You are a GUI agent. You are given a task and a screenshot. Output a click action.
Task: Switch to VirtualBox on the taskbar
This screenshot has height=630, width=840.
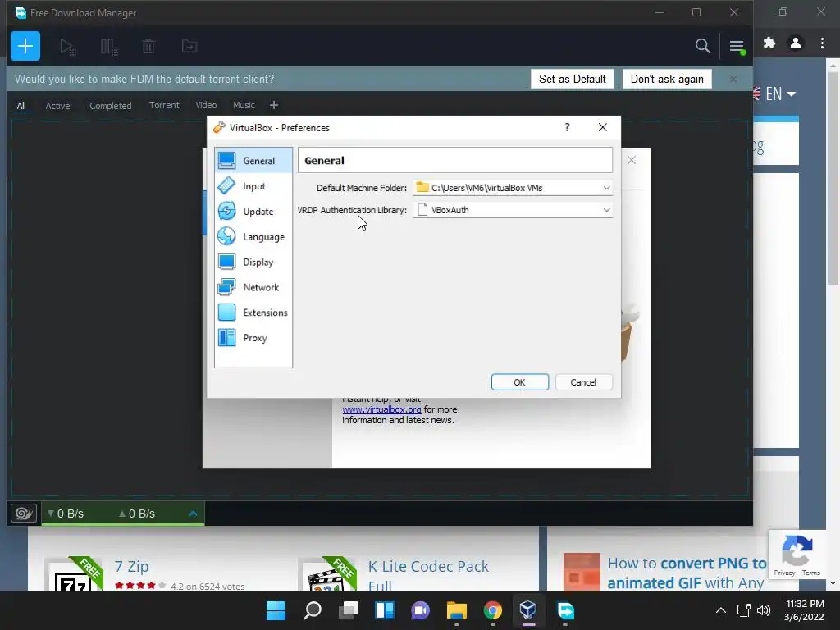528,610
